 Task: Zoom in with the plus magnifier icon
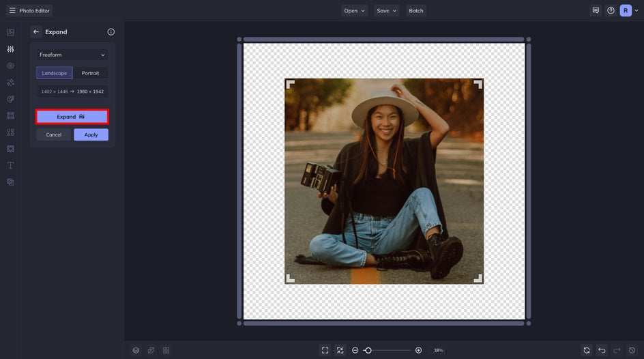point(418,350)
